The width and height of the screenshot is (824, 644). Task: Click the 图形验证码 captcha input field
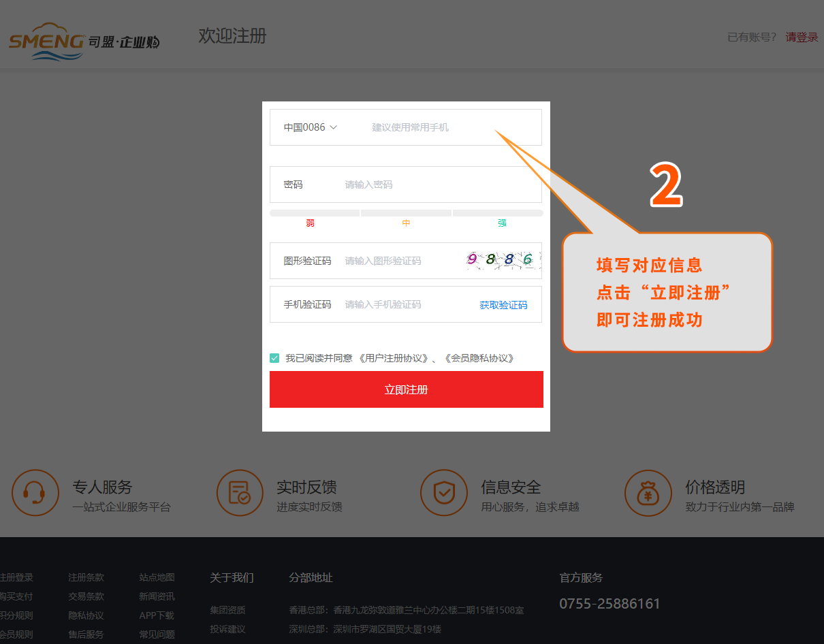[398, 261]
